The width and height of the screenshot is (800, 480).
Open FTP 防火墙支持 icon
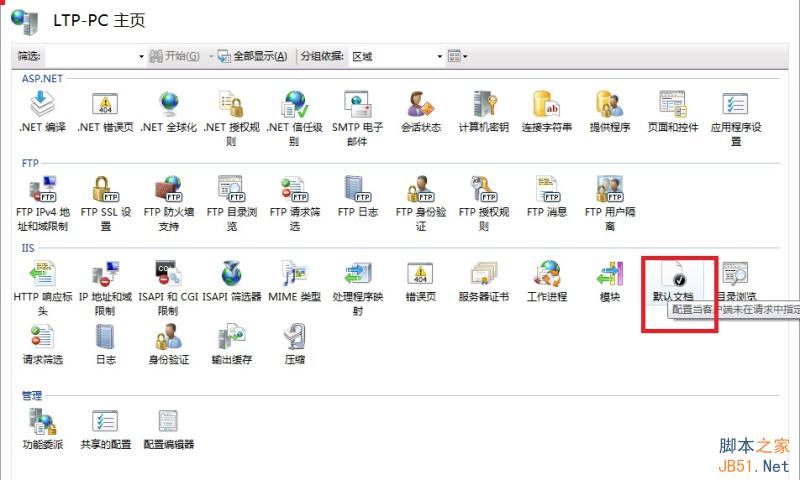point(168,190)
